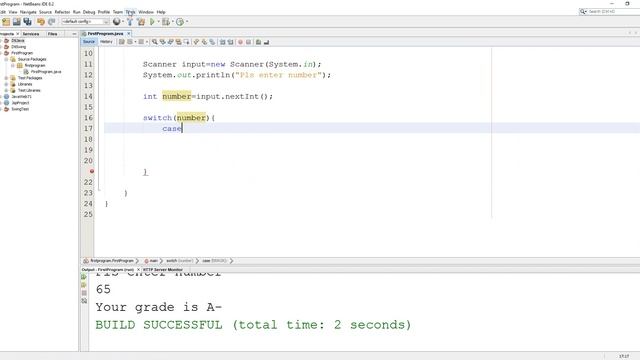Click the firstprogram.FirstProgram breadcrumb

[111, 261]
